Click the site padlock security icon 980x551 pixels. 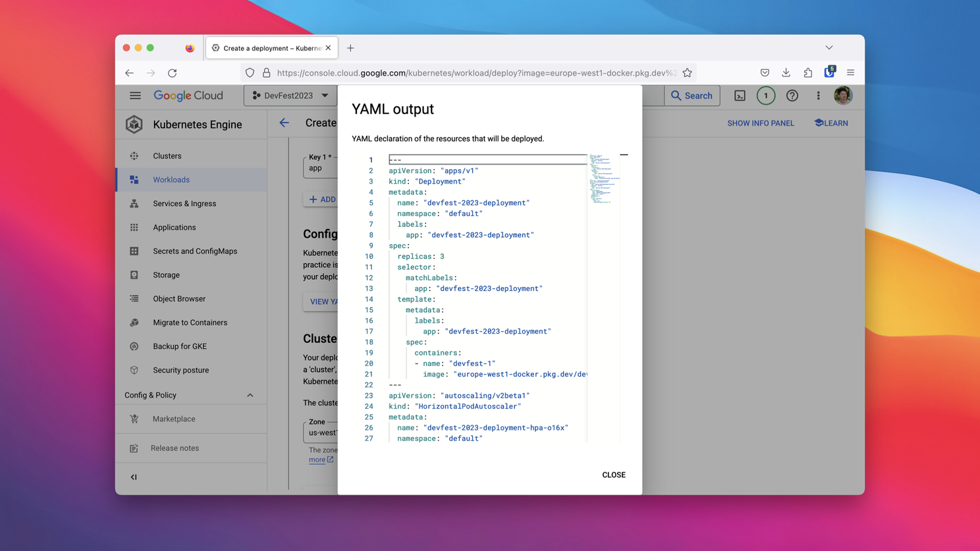266,73
